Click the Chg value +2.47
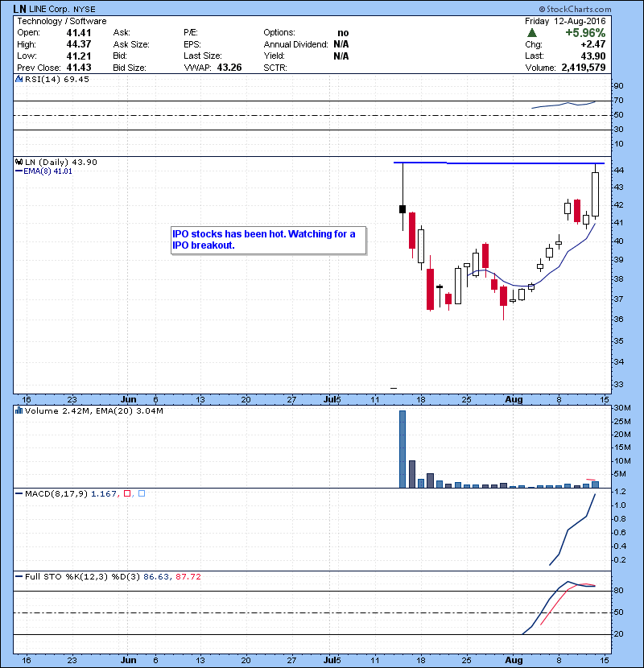 point(593,44)
